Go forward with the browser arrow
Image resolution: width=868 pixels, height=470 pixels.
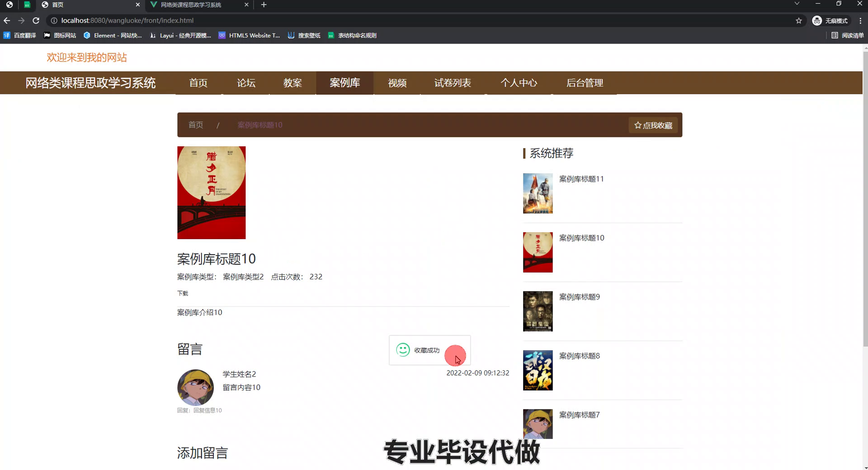[x=21, y=20]
